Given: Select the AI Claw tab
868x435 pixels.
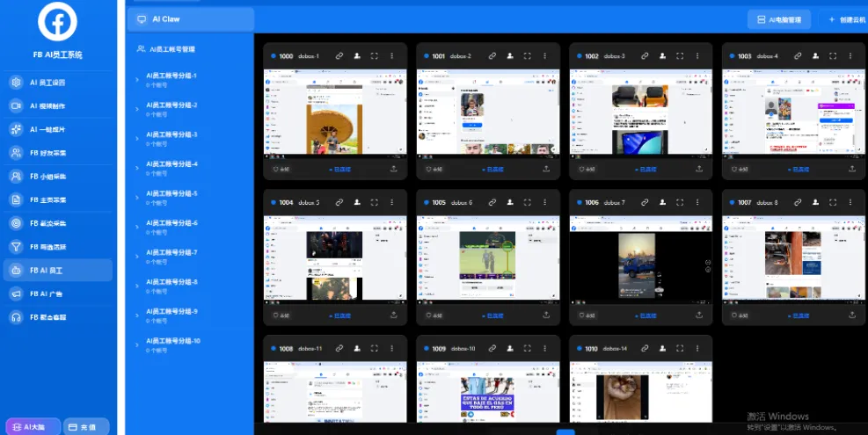Looking at the screenshot, I should 191,19.
